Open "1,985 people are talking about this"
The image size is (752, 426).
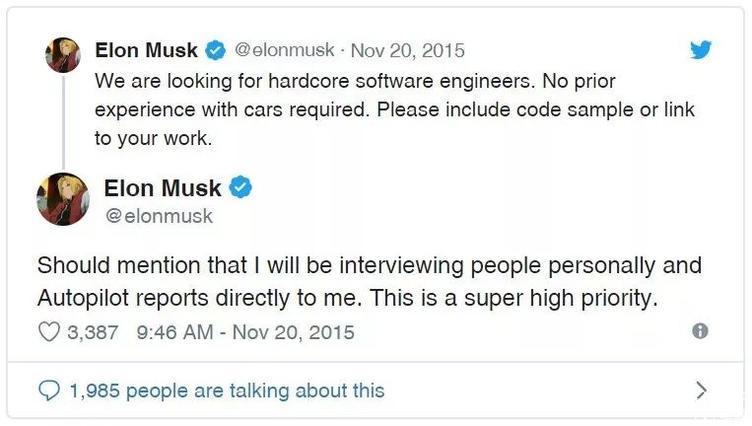pos(227,389)
